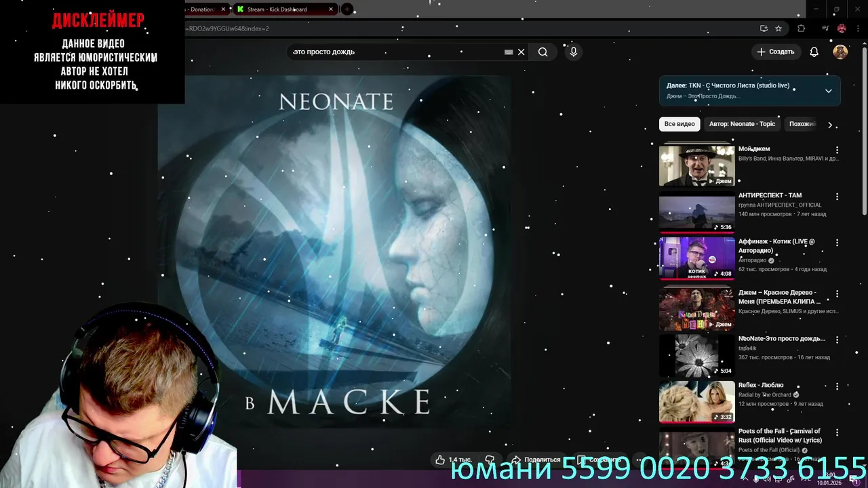Click the NeoNate-Это просто дождь flower thumbnail
868x488 pixels.
[696, 355]
